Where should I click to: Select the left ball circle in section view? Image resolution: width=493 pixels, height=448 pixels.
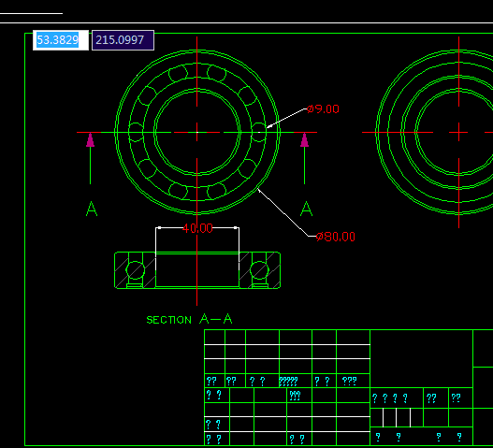pos(136,270)
